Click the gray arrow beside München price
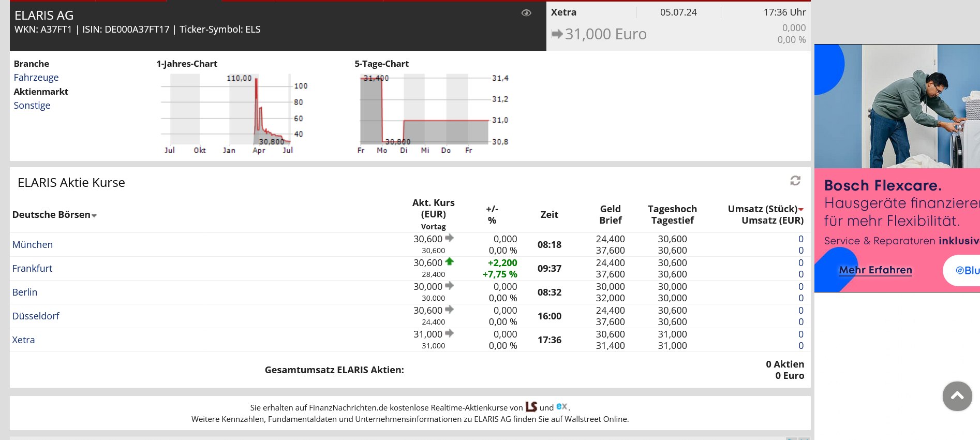This screenshot has height=440, width=980. click(449, 238)
